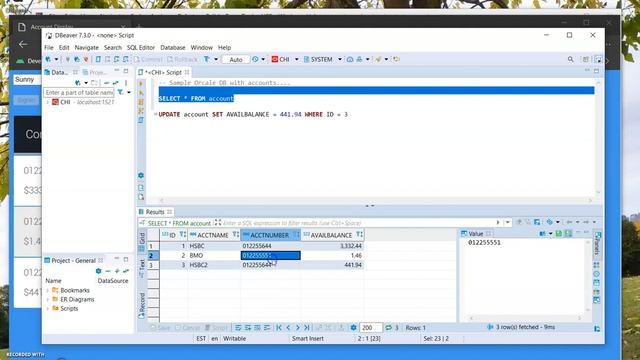
Task: Go to the next result row
Action: (x=298, y=327)
